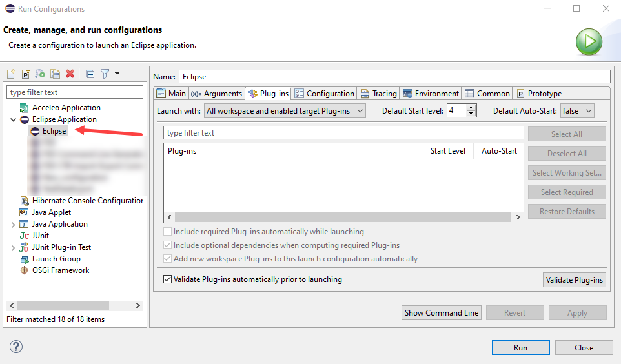Click the plug-ins filter text field
The height and width of the screenshot is (364, 621).
[x=343, y=133]
